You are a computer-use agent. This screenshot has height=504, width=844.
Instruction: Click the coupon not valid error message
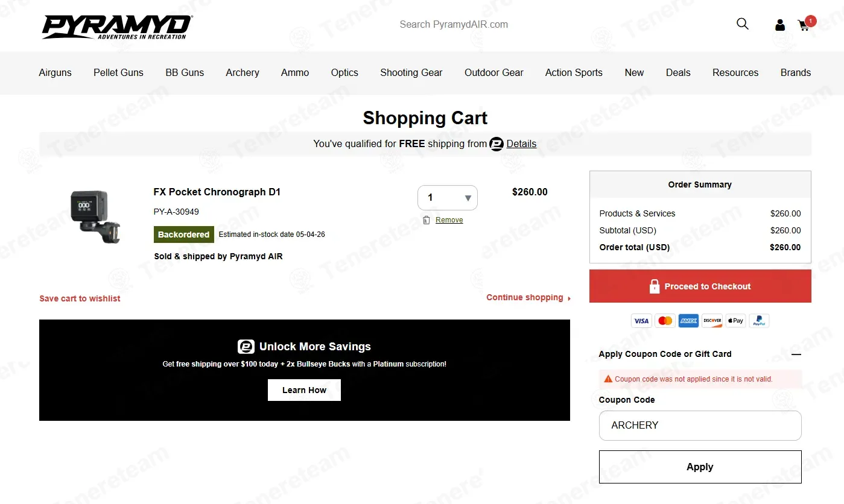click(x=694, y=380)
